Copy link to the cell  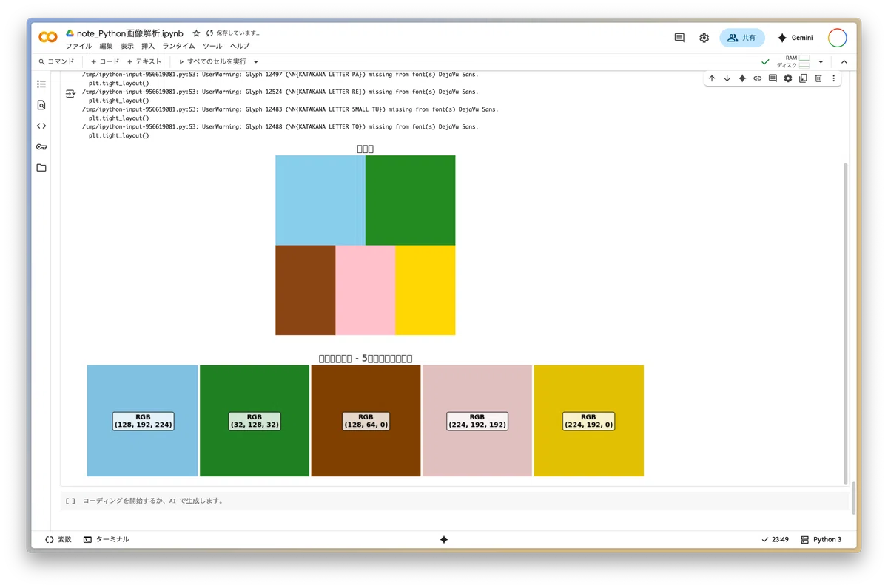(758, 78)
